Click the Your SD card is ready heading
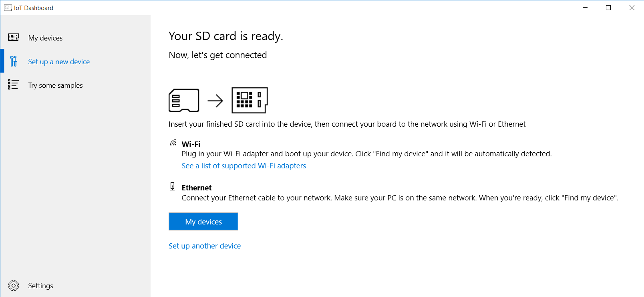The image size is (644, 297). pyautogui.click(x=226, y=36)
